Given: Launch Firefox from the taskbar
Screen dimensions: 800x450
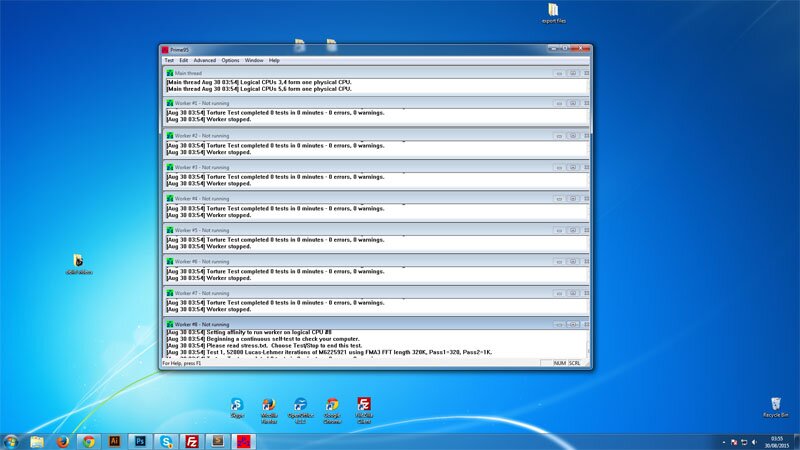Looking at the screenshot, I should pos(63,441).
